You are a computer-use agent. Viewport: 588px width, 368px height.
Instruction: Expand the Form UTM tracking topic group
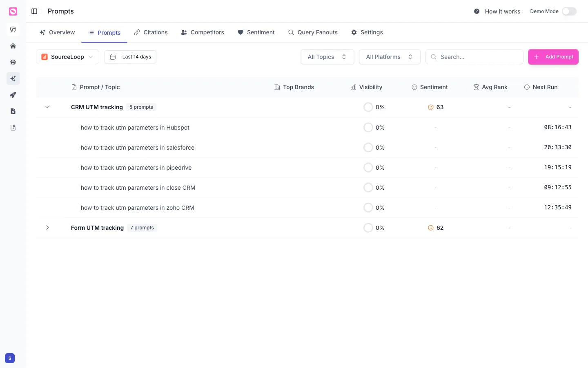click(47, 228)
